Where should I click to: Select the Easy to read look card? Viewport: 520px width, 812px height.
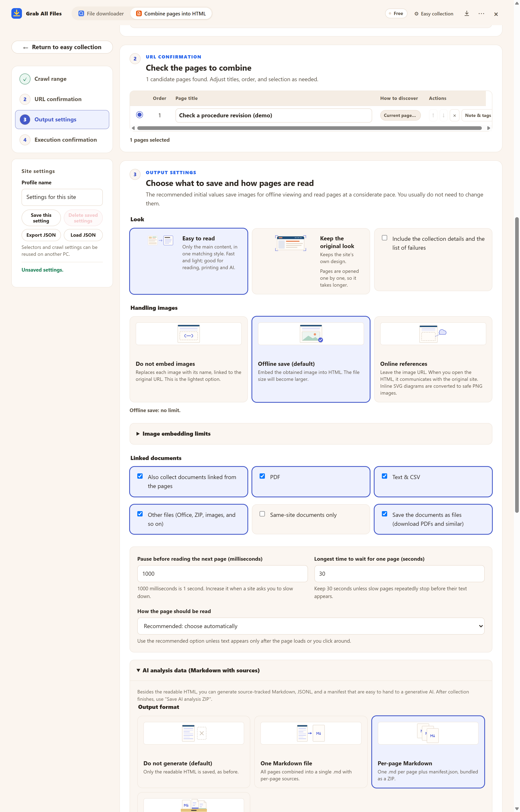coord(189,261)
